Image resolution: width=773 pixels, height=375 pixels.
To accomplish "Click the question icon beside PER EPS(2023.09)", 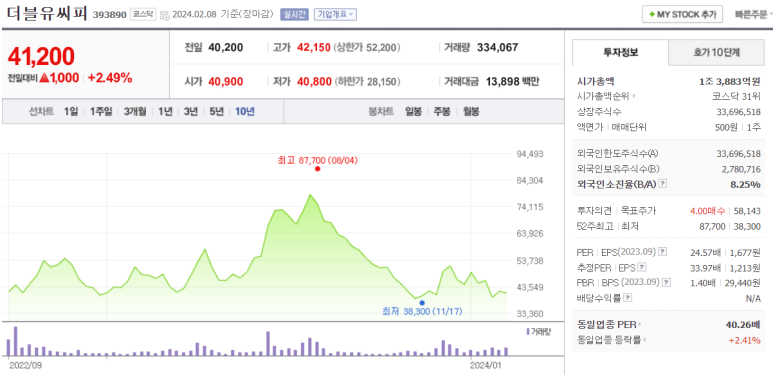I will point(663,252).
